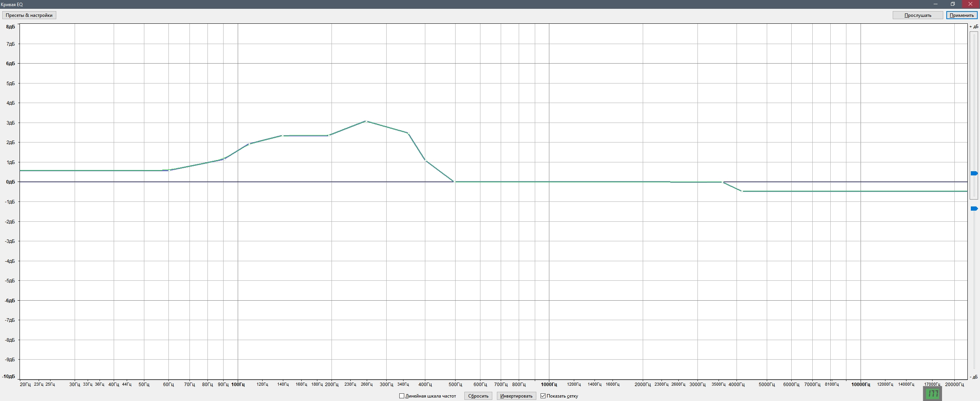Open the "Пресеты & настройки" menu
The height and width of the screenshot is (401, 980).
(x=29, y=15)
